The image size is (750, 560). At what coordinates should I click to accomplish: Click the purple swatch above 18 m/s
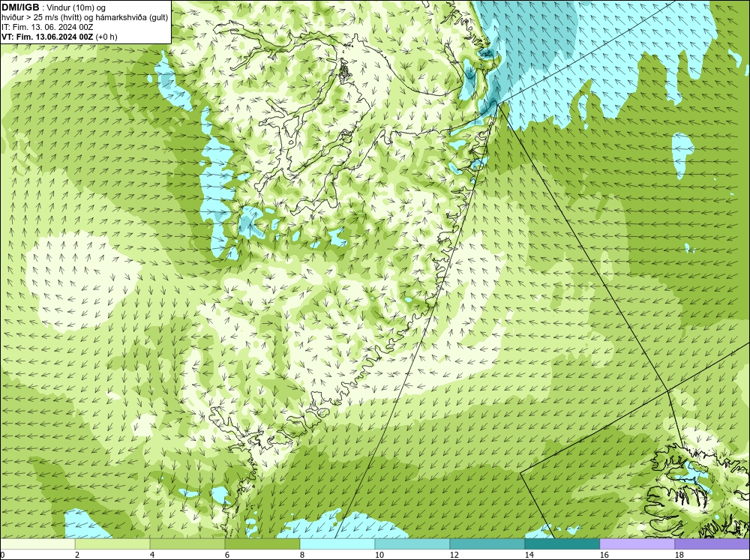pyautogui.click(x=712, y=544)
